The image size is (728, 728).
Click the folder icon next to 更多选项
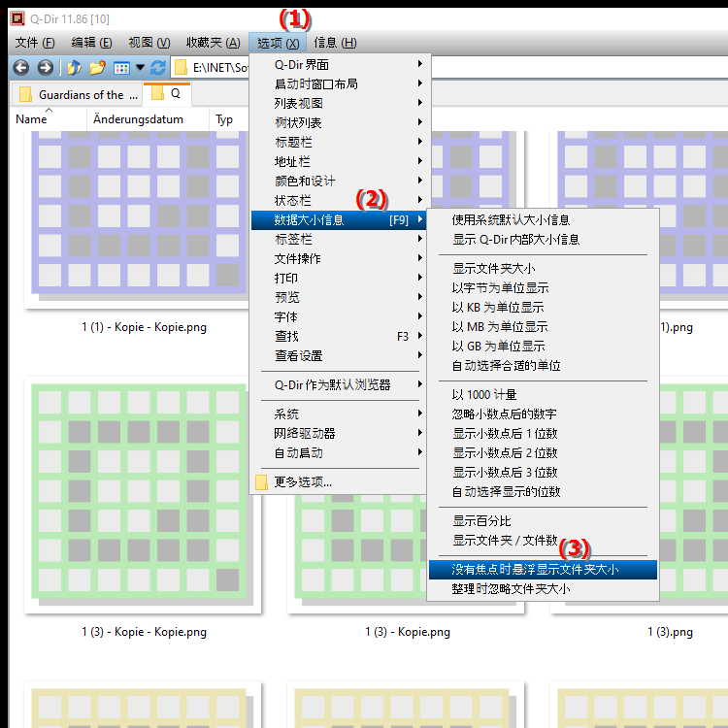tap(261, 482)
